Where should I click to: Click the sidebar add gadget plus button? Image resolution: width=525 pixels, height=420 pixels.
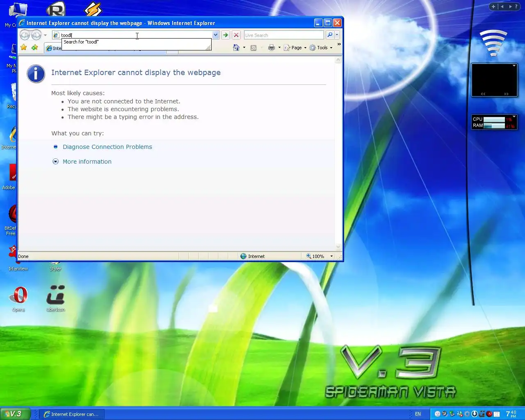(x=493, y=7)
